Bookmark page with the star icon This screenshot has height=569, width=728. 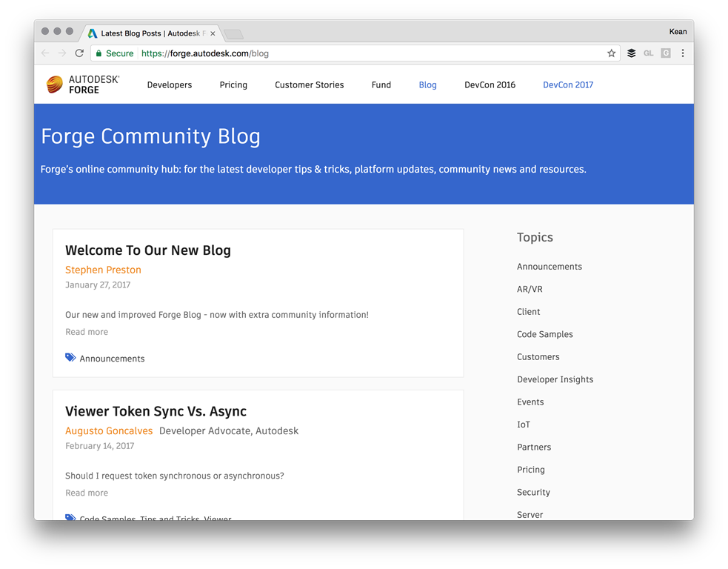(611, 53)
